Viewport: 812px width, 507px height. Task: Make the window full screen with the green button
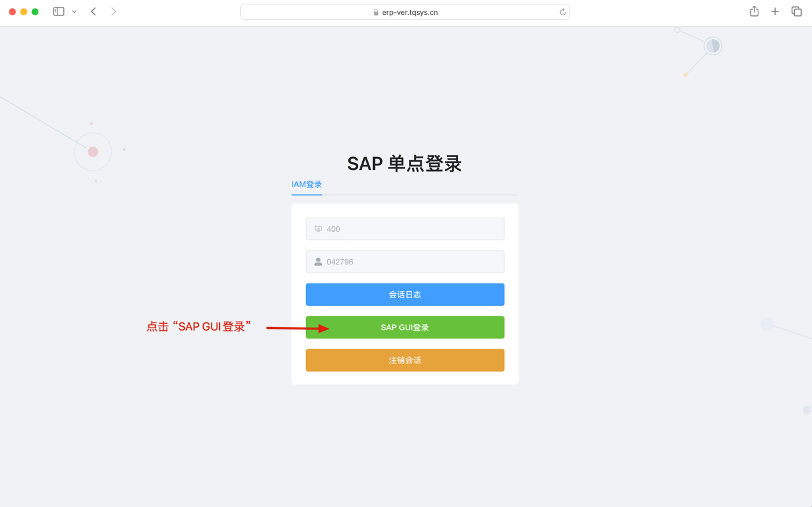pos(35,11)
